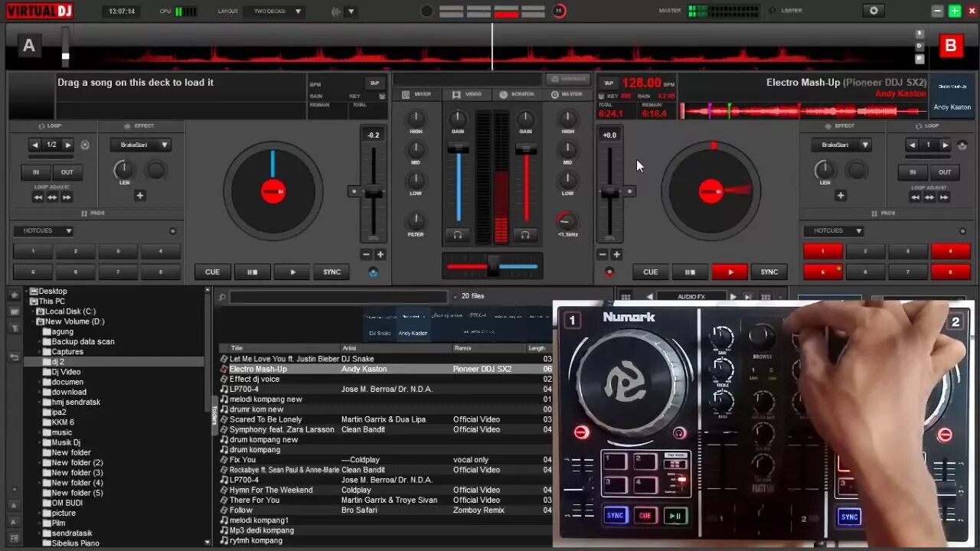Open the settings gear in the top bar
This screenshot has width=980, height=551.
point(874,11)
